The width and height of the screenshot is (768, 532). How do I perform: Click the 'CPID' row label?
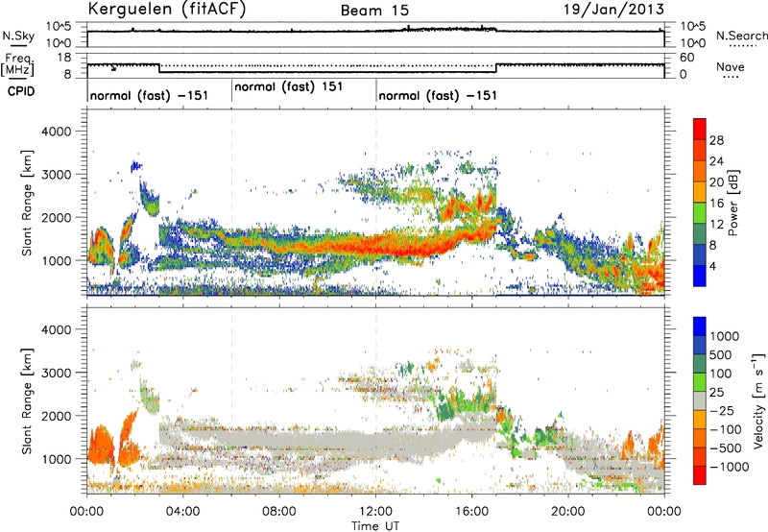(21, 91)
